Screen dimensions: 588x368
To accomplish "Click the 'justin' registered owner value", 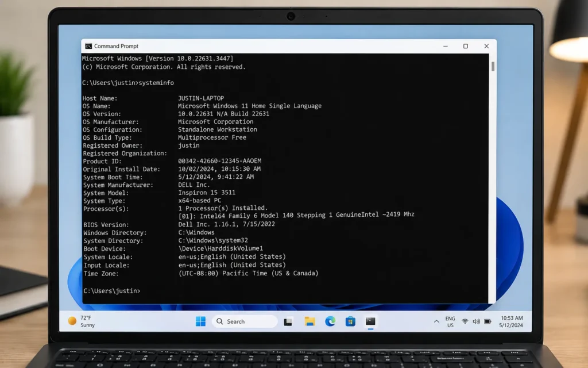I will coord(189,145).
